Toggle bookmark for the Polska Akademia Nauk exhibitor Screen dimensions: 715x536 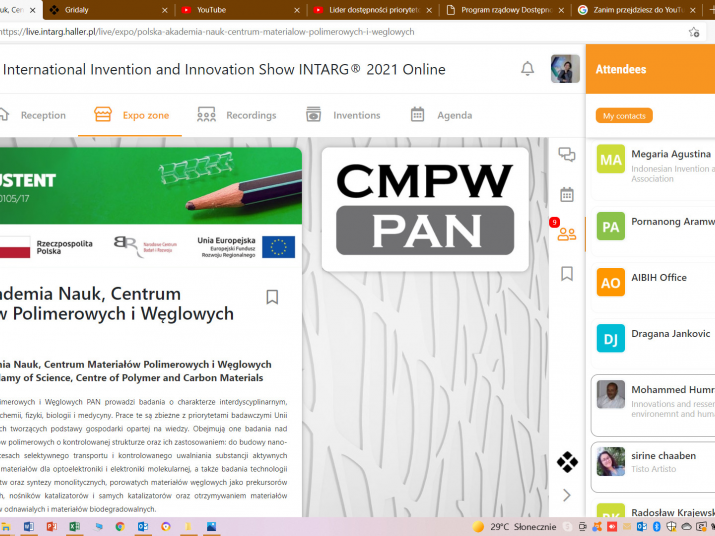coord(272,297)
